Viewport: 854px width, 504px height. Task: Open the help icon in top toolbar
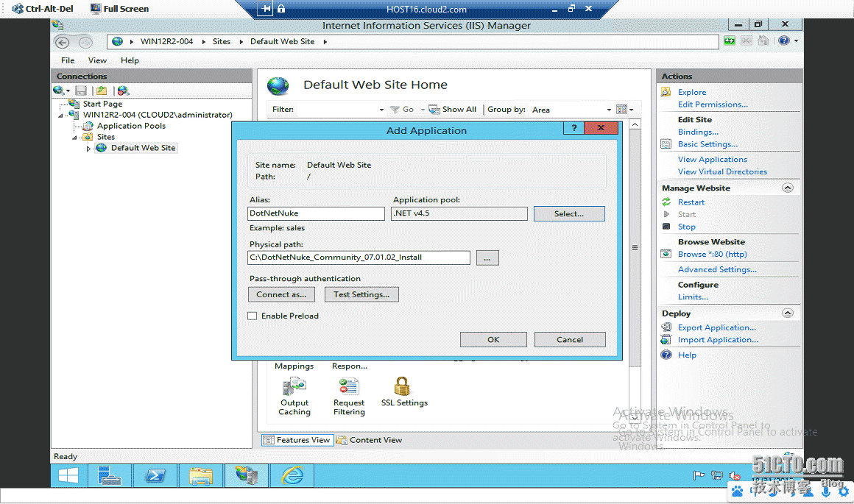(x=784, y=40)
